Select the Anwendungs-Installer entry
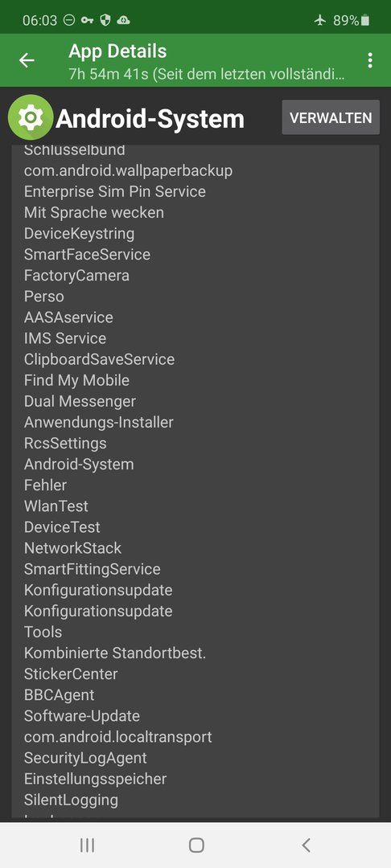The image size is (391, 868). point(99,423)
